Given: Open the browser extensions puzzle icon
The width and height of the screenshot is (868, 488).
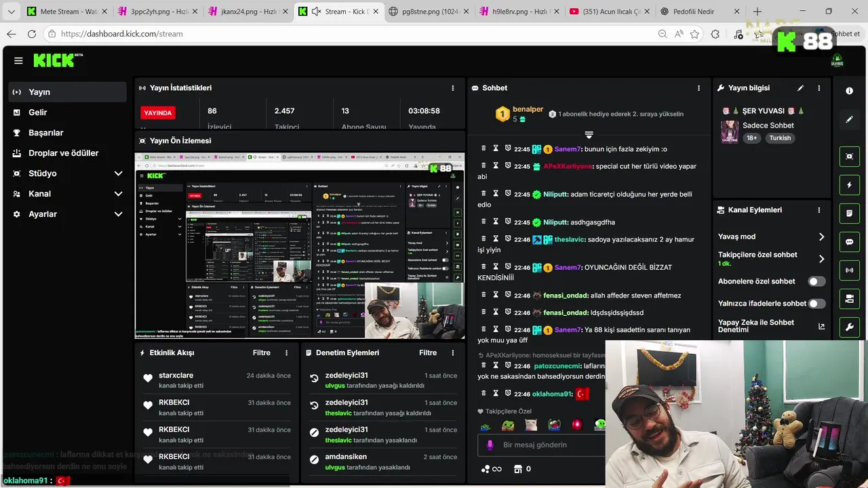Looking at the screenshot, I should (x=715, y=34).
